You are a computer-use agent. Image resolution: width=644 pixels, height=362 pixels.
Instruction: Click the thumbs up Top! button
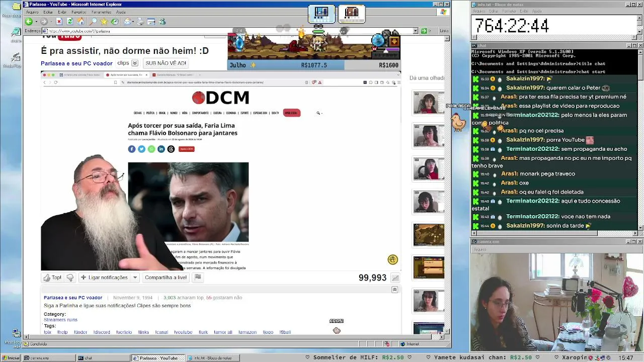coord(52,278)
